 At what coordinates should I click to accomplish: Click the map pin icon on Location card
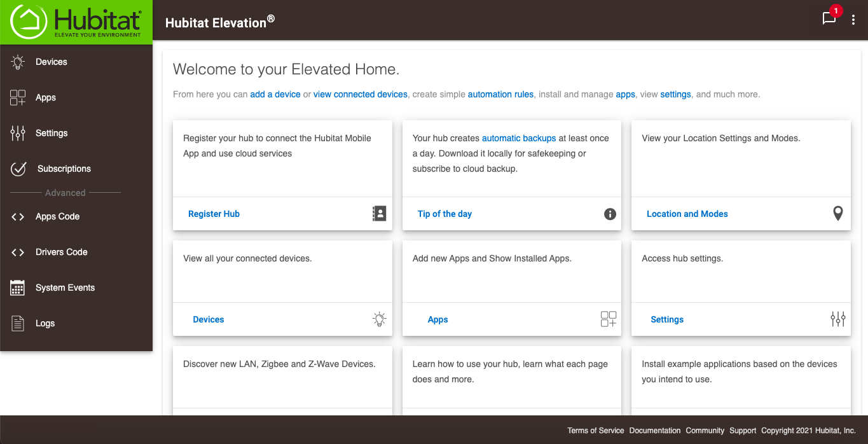point(838,214)
